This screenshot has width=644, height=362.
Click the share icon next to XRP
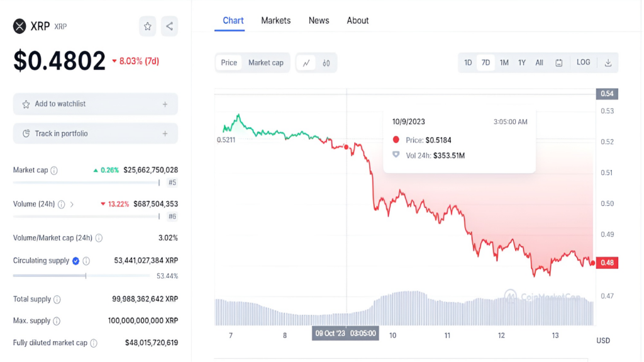(169, 26)
